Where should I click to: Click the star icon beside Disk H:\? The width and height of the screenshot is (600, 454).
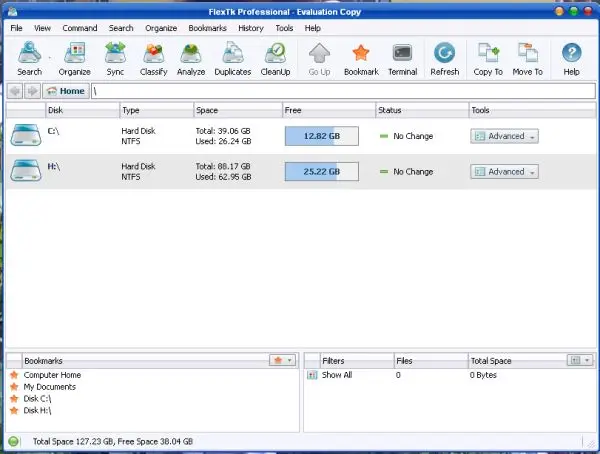coord(14,410)
